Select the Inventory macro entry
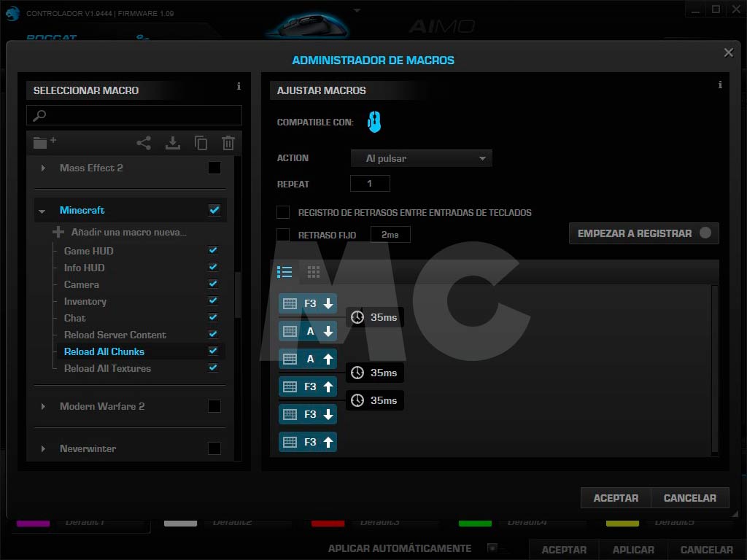747x560 pixels. coord(85,301)
